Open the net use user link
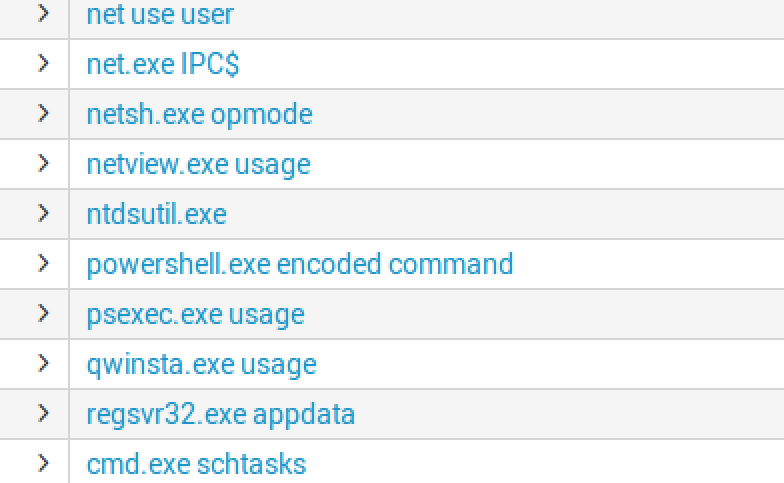This screenshot has height=483, width=784. (160, 15)
